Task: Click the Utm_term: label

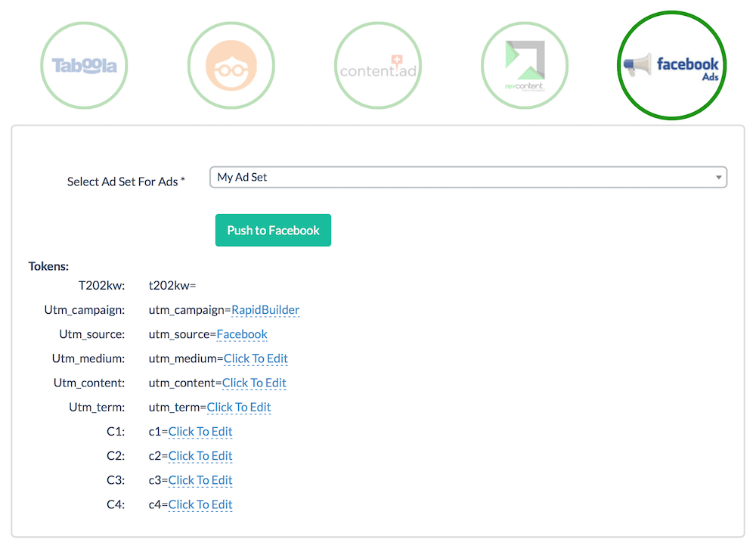Action: [x=97, y=407]
